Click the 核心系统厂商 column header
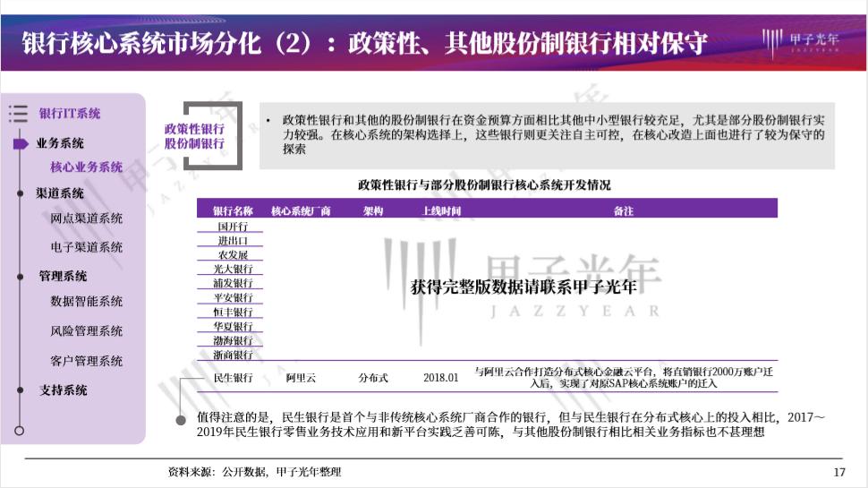The width and height of the screenshot is (868, 488). point(301,211)
